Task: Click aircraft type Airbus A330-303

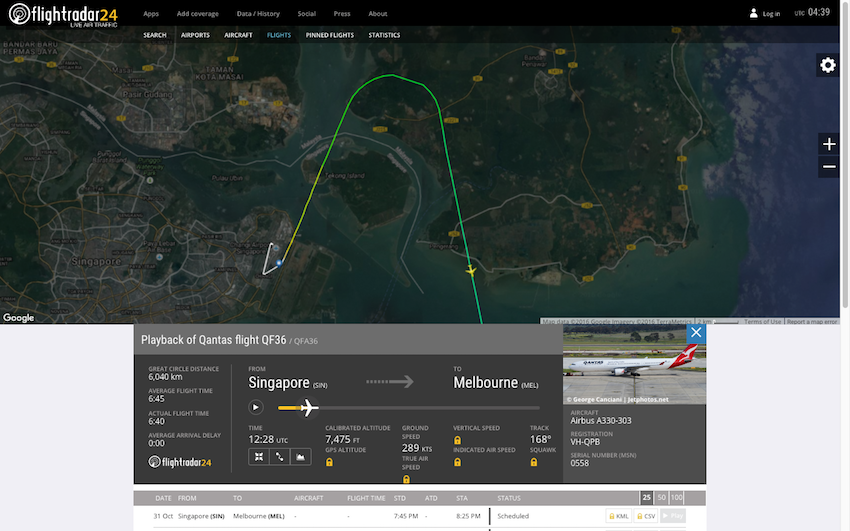Action: (x=601, y=420)
